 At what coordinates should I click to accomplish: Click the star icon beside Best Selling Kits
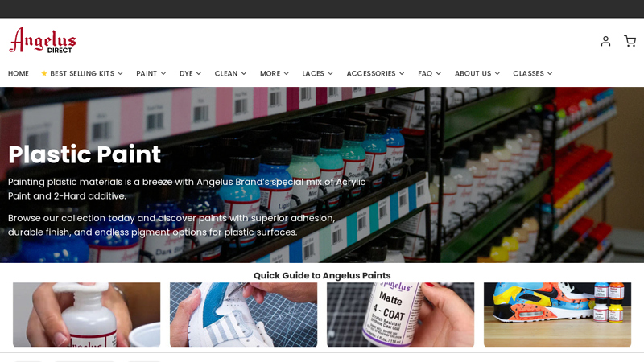pyautogui.click(x=44, y=73)
